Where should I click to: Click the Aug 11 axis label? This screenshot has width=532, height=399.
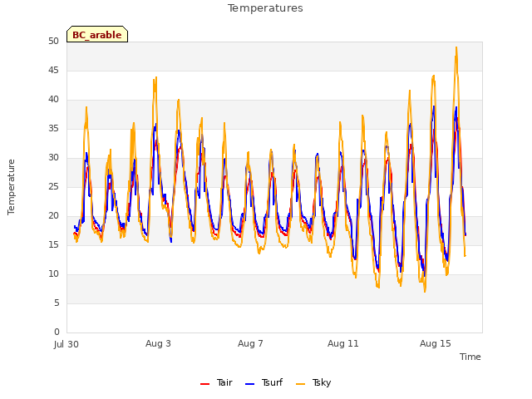point(342,343)
